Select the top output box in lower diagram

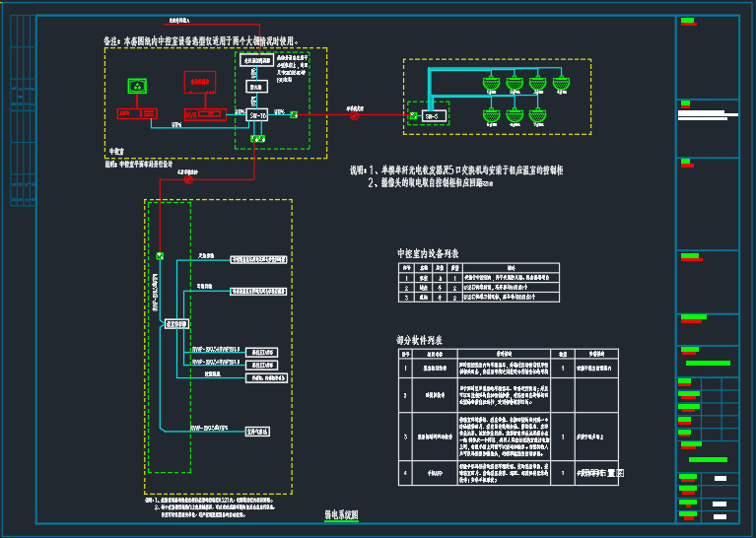(259, 260)
